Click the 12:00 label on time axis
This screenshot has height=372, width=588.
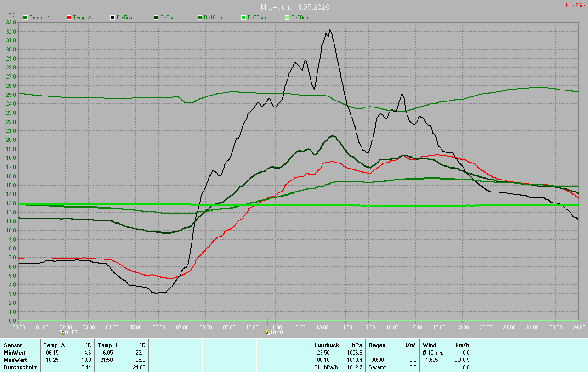tap(299, 327)
